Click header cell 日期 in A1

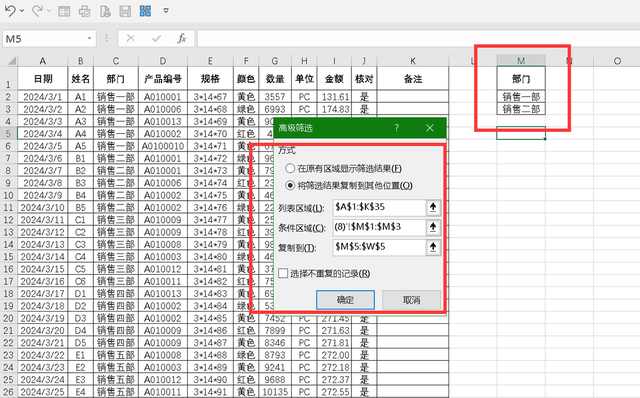coord(42,78)
